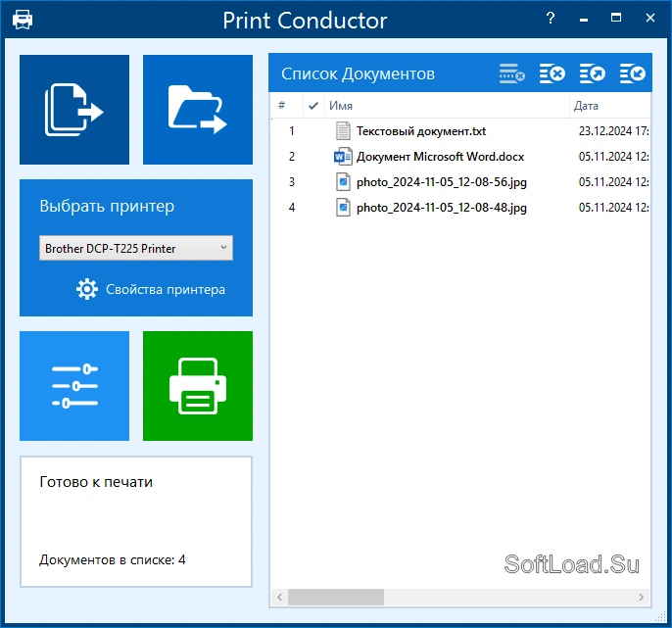The image size is (672, 628).
Task: Click the image icon of photo 12-08-56
Action: point(343,182)
